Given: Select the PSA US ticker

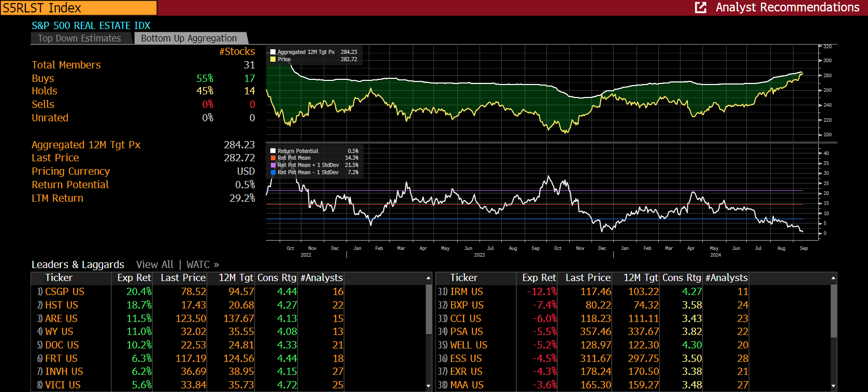Looking at the screenshot, I should [467, 332].
